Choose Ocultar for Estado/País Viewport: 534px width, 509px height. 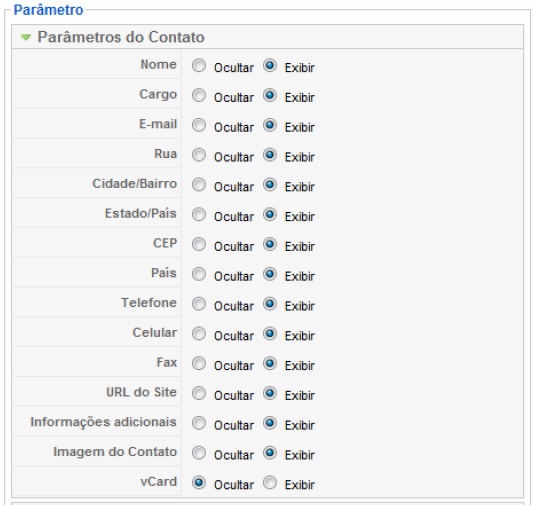click(x=199, y=214)
